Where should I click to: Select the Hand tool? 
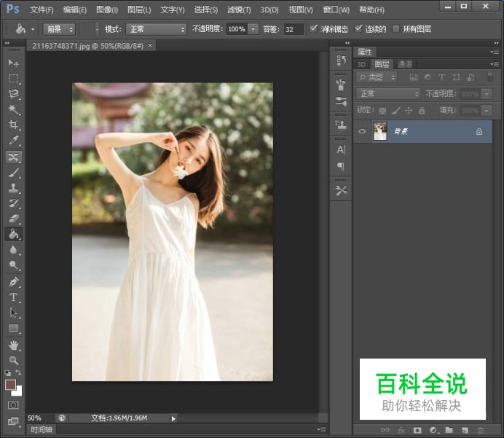pos(13,345)
